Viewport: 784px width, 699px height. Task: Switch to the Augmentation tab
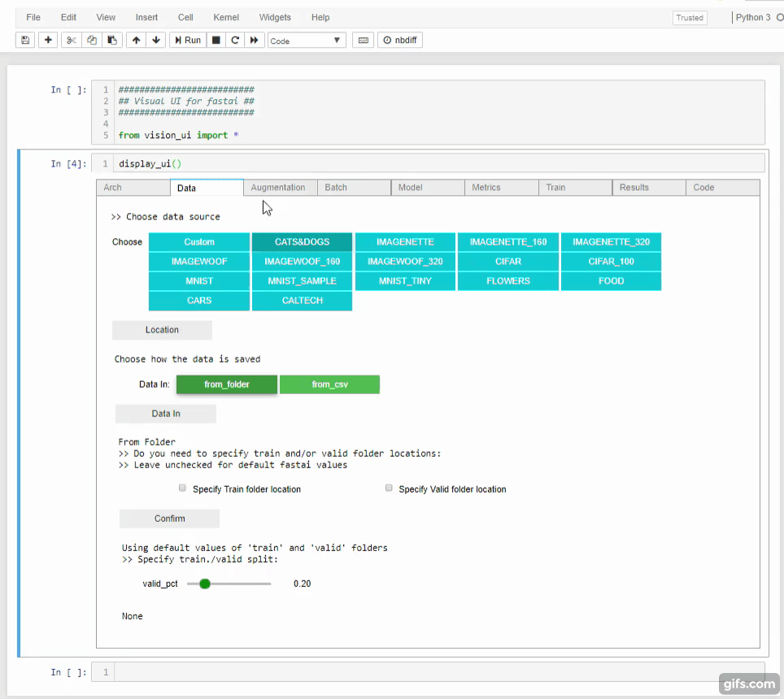[280, 188]
